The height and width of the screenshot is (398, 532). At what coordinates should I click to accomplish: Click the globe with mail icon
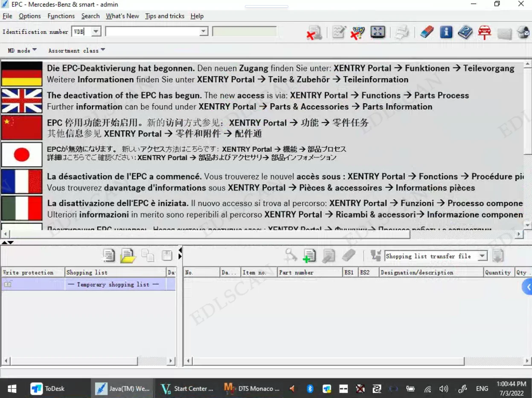523,32
